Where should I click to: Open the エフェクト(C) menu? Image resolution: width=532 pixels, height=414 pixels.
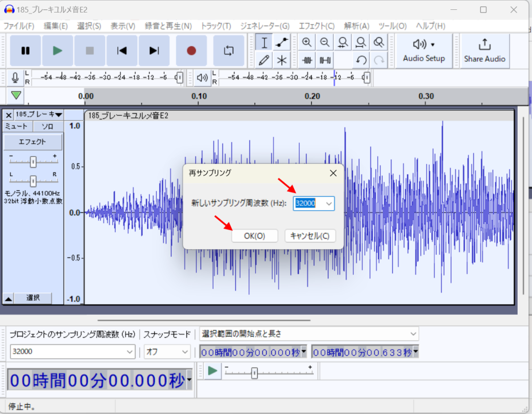point(316,25)
